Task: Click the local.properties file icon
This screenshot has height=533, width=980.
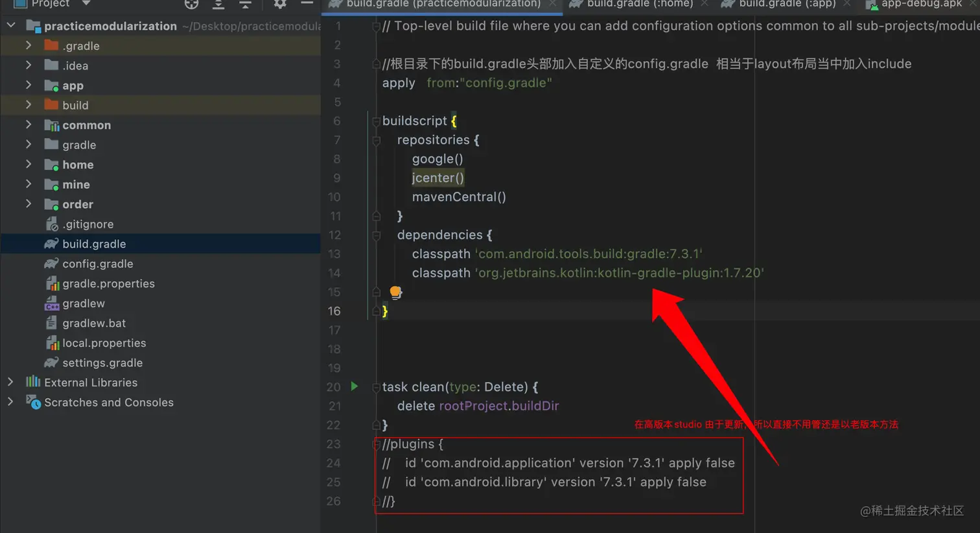Action: click(52, 343)
